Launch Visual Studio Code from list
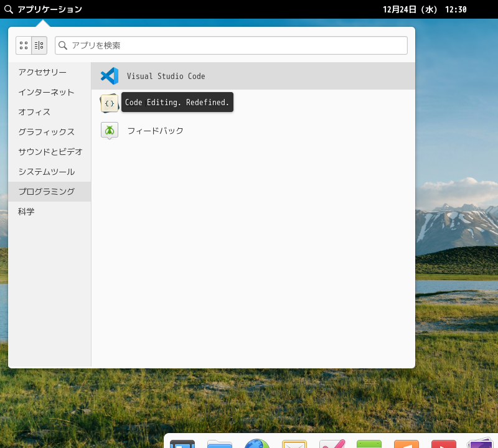Viewport: 498px width, 448px height. click(x=253, y=76)
